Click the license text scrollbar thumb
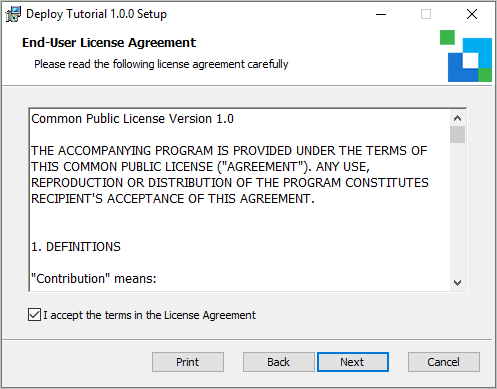Screen dimensions: 497x389 [x=457, y=134]
